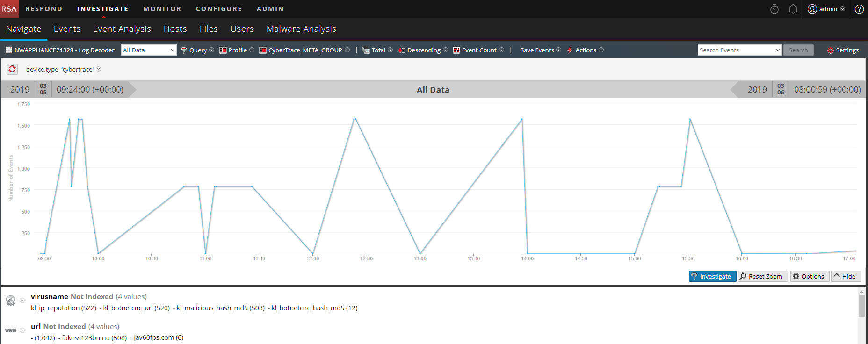Viewport: 868px width, 344px height.
Task: Expand the virusname key options arrow
Action: coord(22,301)
